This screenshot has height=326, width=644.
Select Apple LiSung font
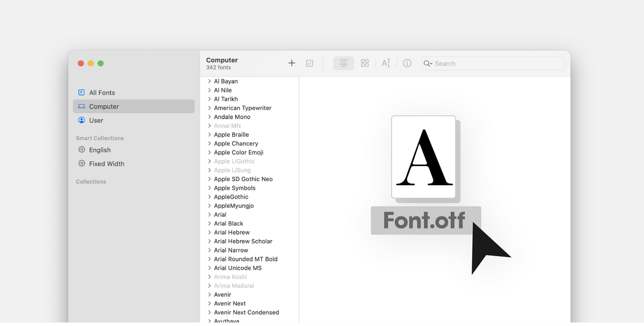(x=232, y=170)
